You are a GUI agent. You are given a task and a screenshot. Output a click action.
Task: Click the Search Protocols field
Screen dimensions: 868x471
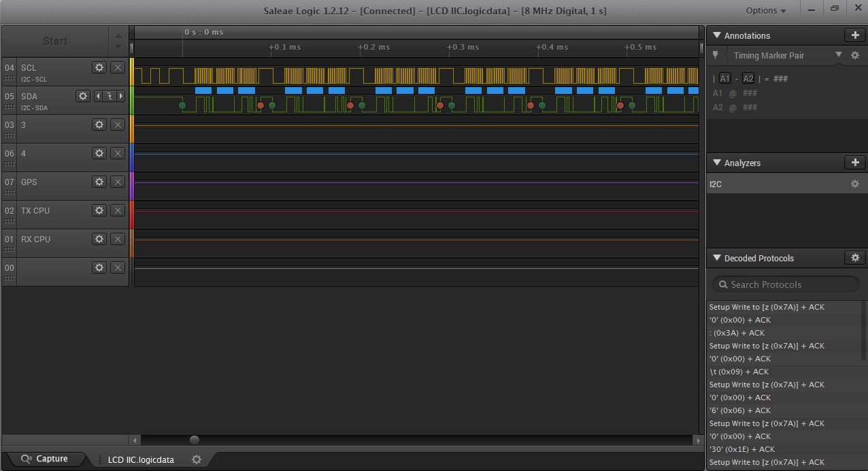[x=786, y=285]
